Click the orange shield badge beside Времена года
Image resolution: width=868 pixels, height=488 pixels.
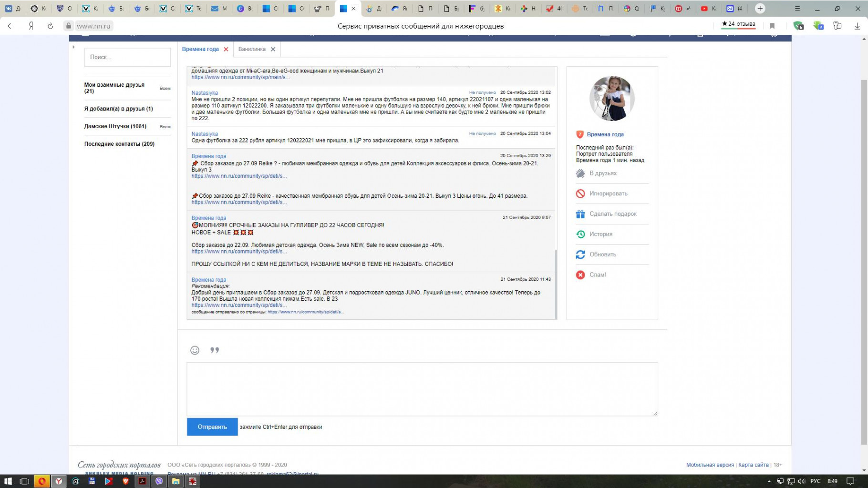pyautogui.click(x=580, y=134)
